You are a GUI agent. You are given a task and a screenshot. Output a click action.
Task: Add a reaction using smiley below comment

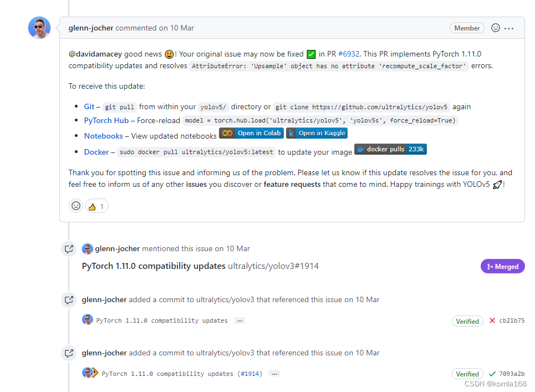(76, 206)
